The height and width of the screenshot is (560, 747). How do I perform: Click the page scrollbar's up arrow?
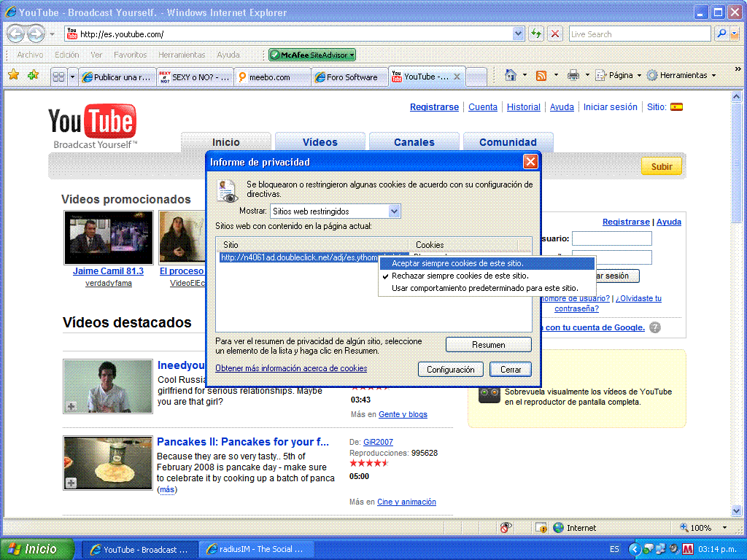[736, 97]
